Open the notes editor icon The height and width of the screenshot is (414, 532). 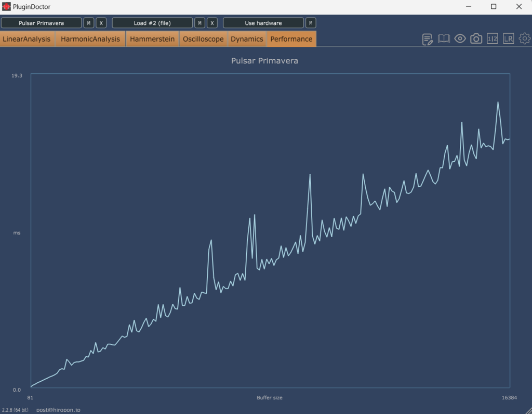(427, 39)
